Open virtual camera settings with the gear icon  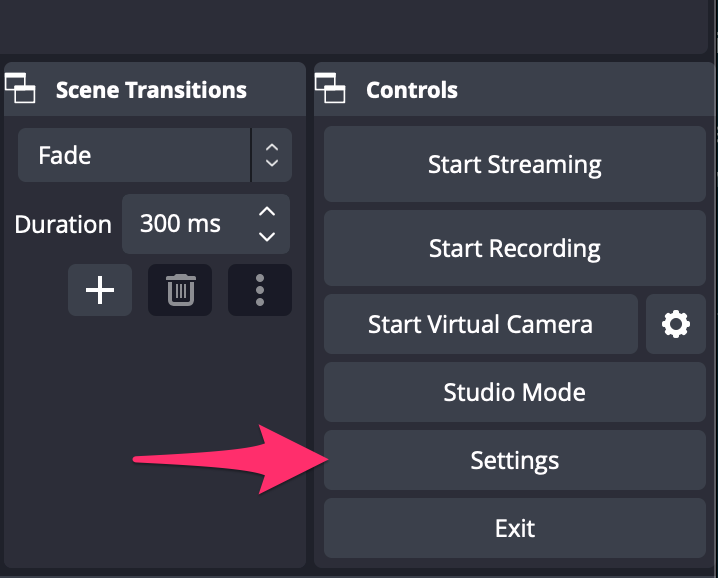pos(675,324)
